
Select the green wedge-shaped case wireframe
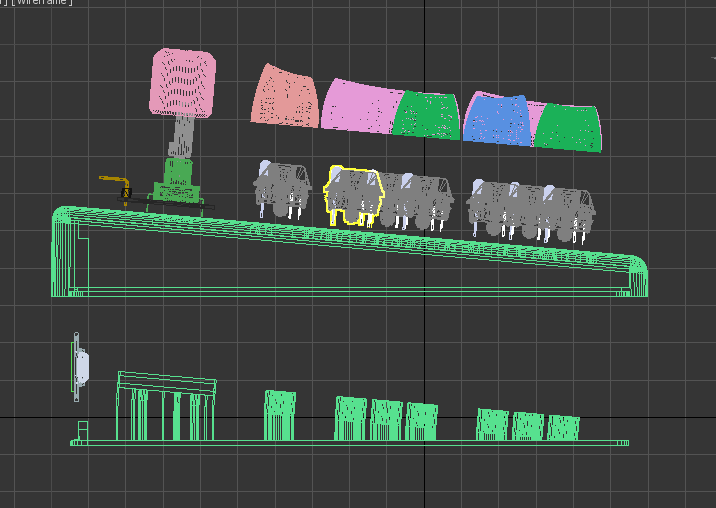point(349,253)
